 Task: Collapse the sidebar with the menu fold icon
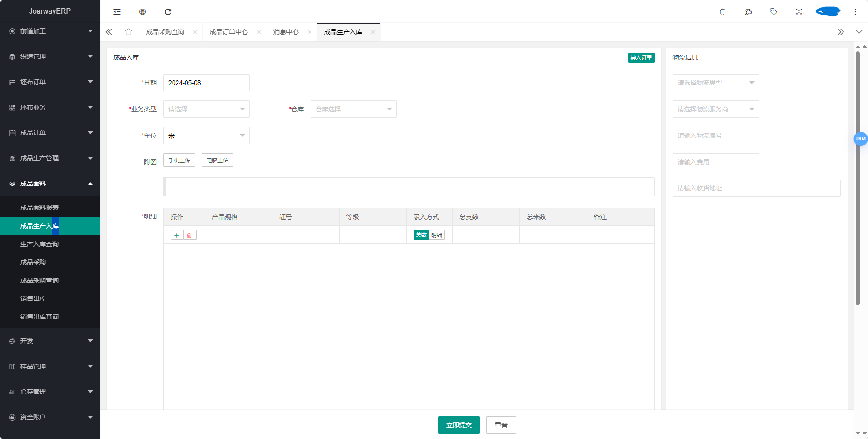117,12
